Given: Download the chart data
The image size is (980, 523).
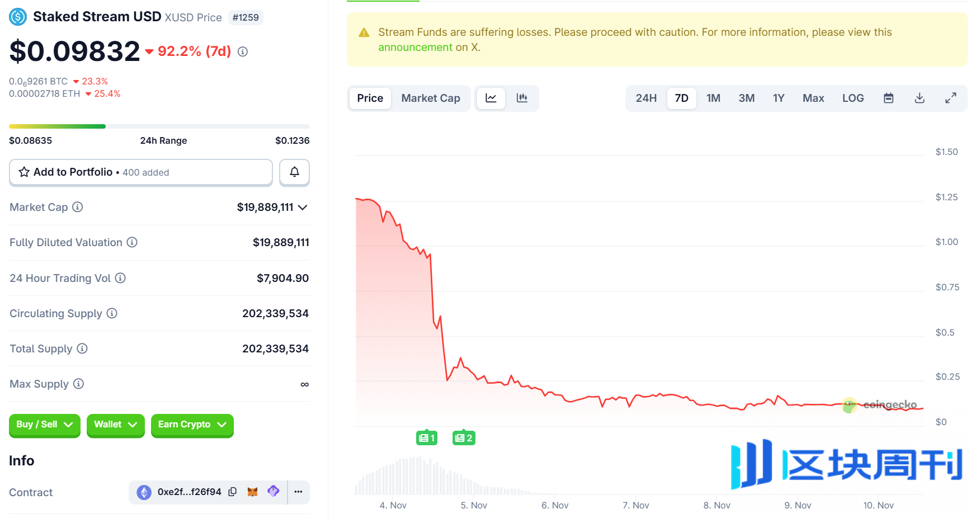Looking at the screenshot, I should (920, 98).
